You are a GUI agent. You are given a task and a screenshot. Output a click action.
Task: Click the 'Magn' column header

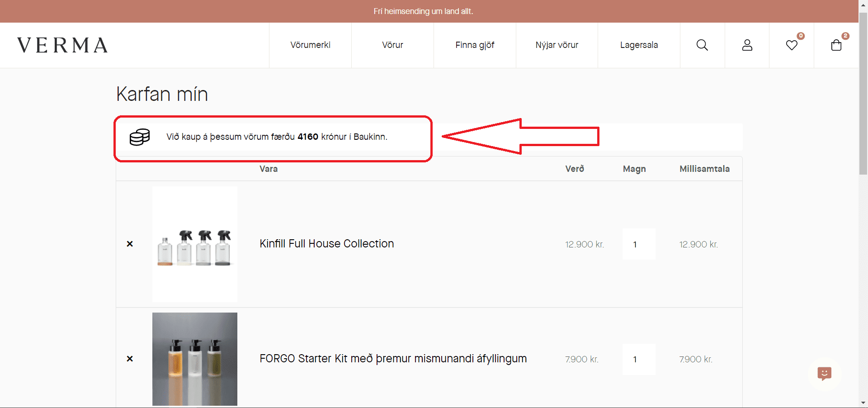634,169
